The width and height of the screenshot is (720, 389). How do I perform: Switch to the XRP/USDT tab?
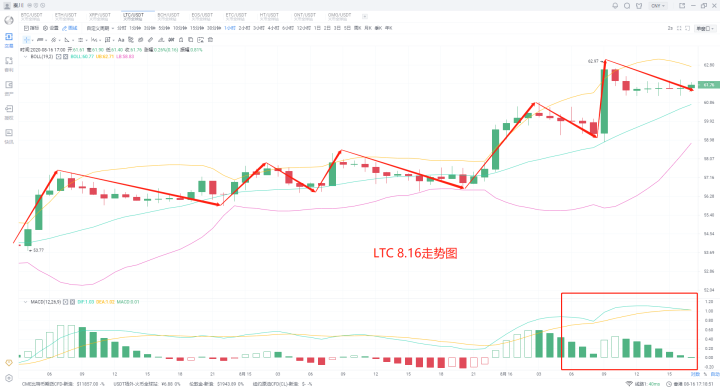click(x=100, y=17)
